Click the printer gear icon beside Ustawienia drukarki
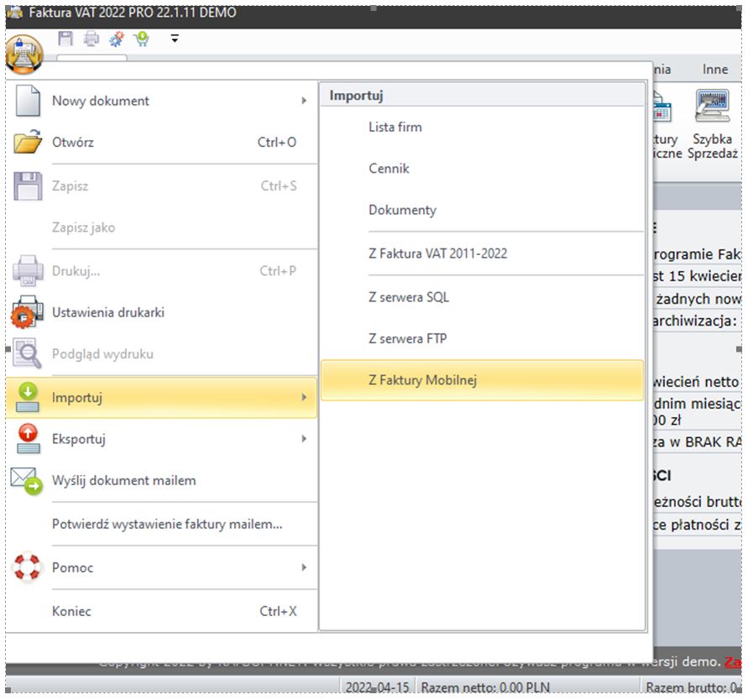 (x=28, y=312)
